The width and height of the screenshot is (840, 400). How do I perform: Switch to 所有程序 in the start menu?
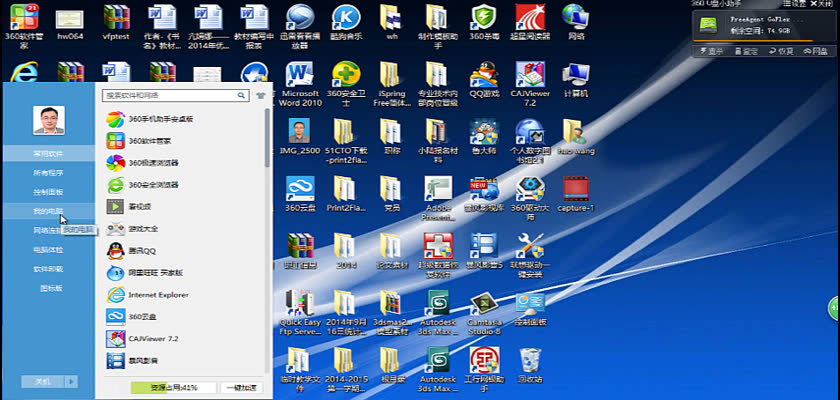pyautogui.click(x=48, y=173)
